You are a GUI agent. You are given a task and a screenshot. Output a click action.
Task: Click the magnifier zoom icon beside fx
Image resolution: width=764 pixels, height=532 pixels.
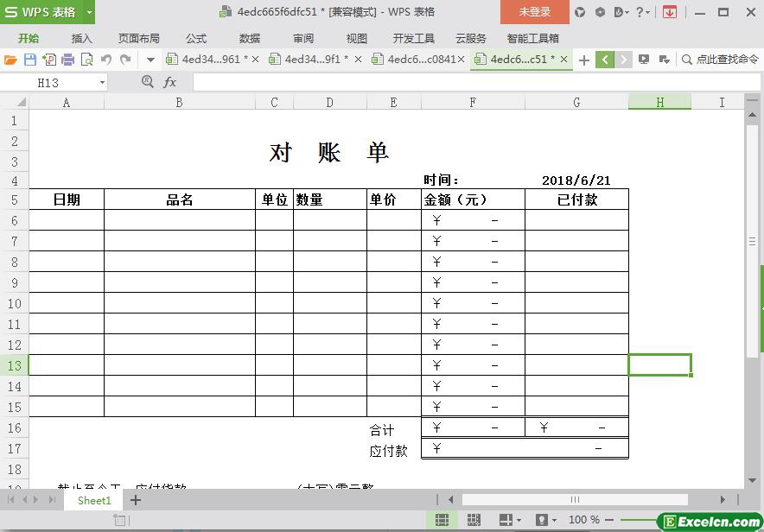click(147, 81)
